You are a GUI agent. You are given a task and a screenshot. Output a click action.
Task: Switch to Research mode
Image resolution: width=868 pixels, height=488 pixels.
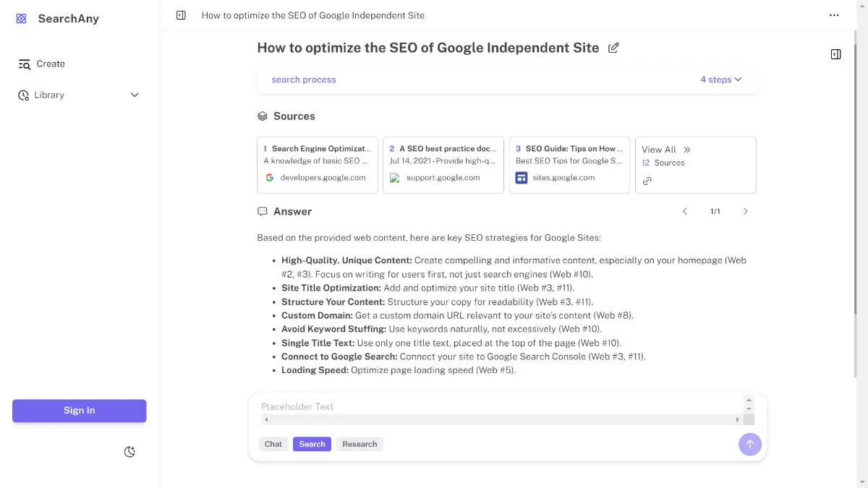pyautogui.click(x=359, y=444)
